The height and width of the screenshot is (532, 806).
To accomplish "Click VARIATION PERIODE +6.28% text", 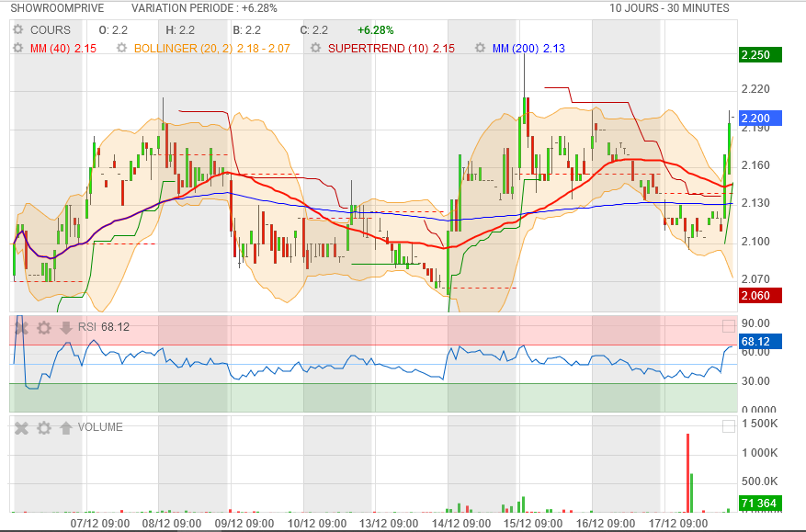I will [x=204, y=8].
